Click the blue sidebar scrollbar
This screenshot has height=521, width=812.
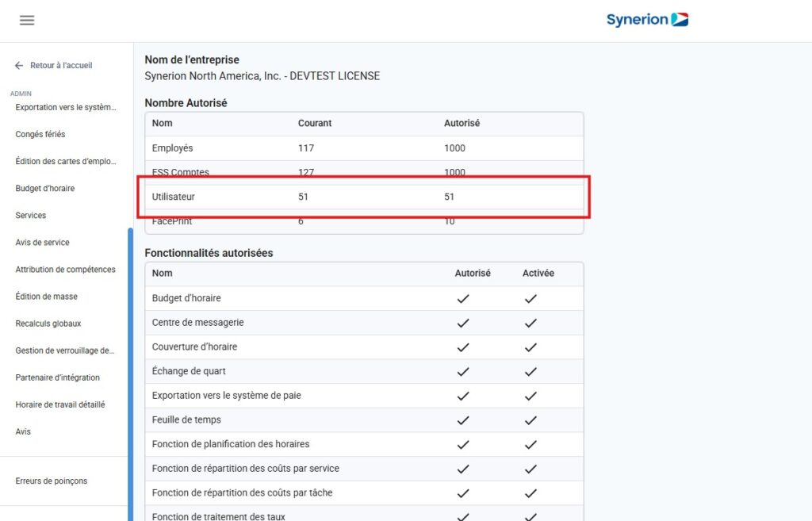click(x=130, y=357)
